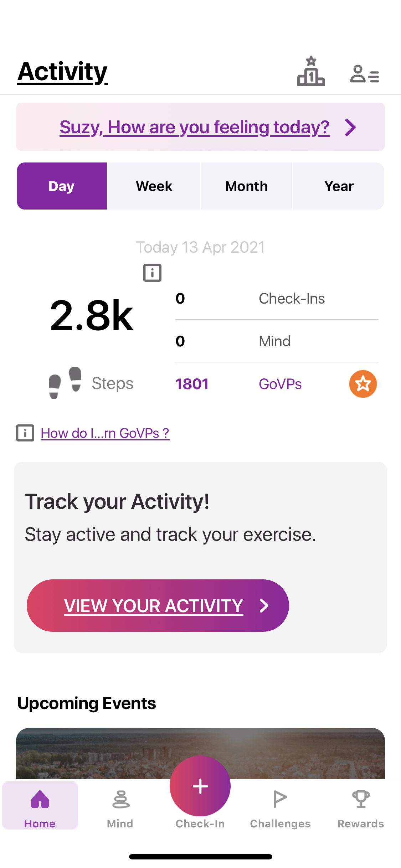The height and width of the screenshot is (868, 401).
Task: Tap chevron on View Your Activity
Action: [x=264, y=605]
